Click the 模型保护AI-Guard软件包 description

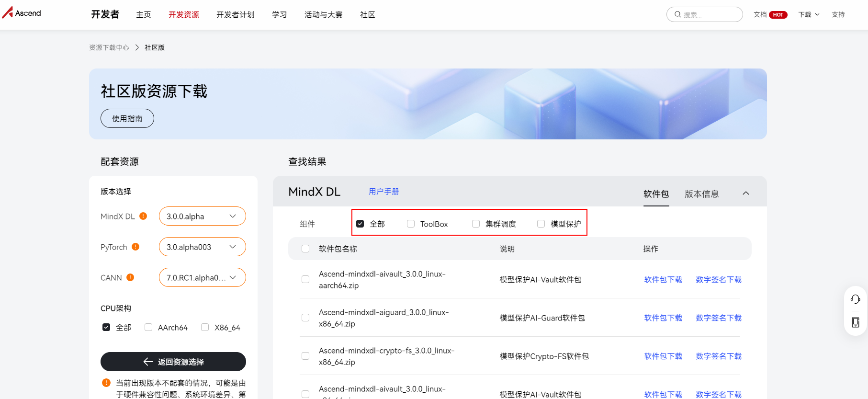(542, 318)
